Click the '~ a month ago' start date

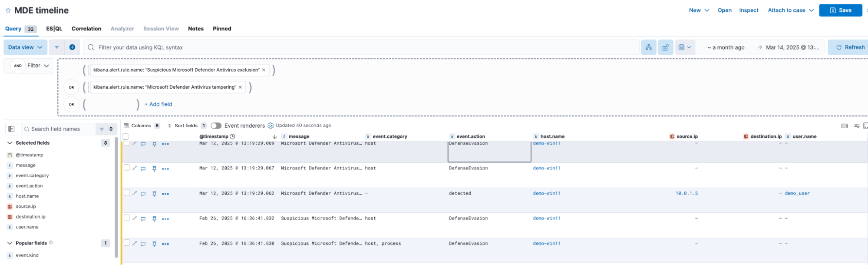point(726,47)
